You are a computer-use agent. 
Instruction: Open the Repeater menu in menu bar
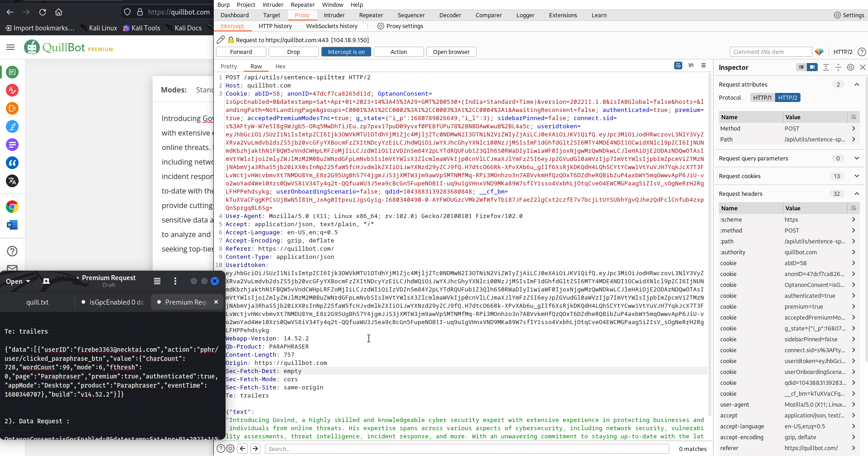303,5
